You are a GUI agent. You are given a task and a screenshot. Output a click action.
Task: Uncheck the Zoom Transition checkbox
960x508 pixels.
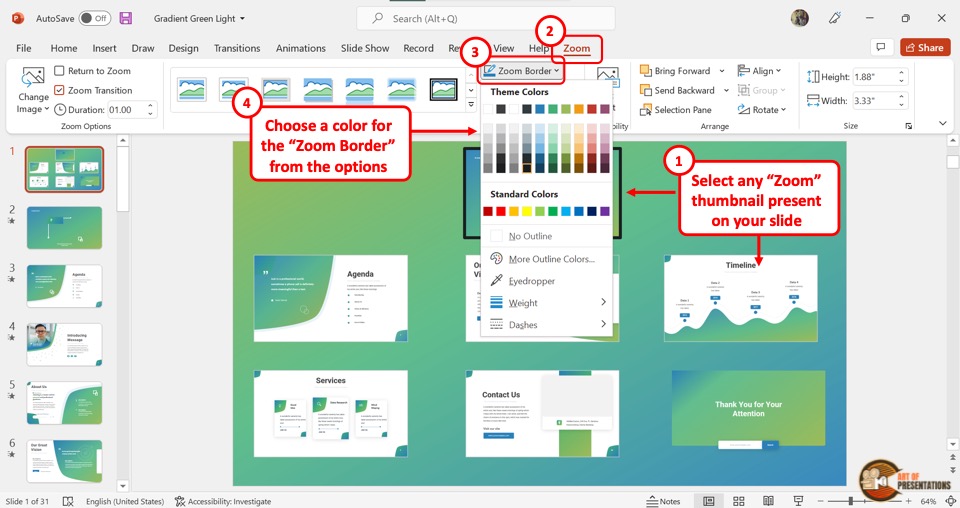pos(59,90)
